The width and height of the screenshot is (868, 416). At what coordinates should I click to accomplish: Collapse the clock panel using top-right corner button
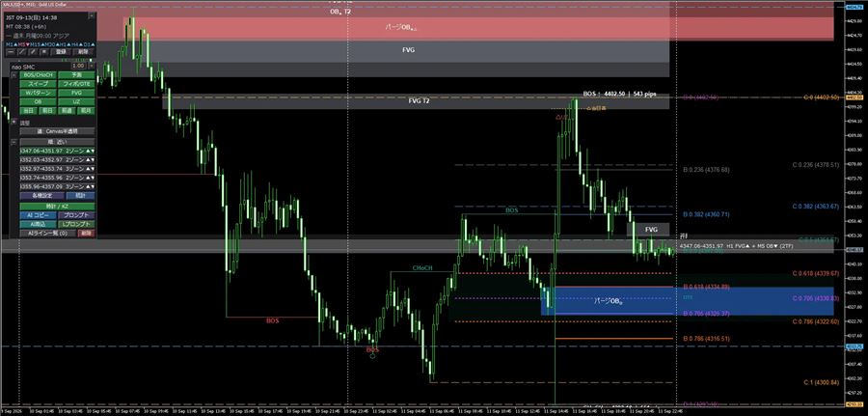[92, 16]
